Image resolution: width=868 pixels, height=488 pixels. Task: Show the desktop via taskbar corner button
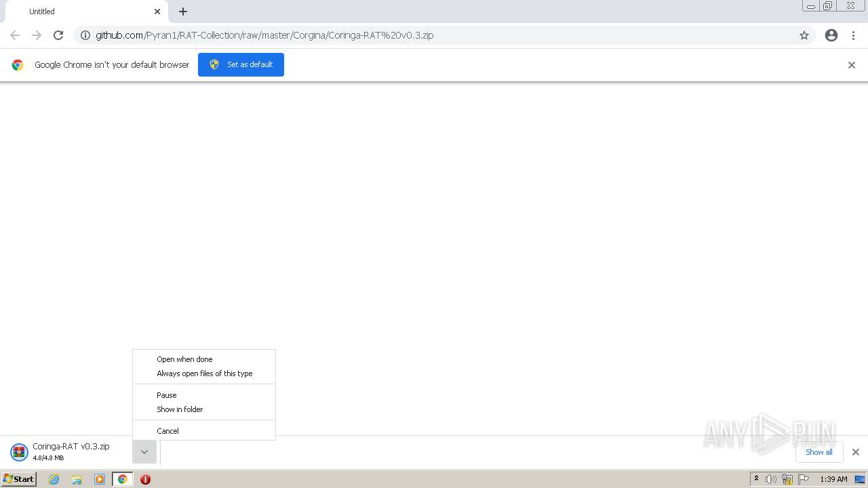coord(861,479)
